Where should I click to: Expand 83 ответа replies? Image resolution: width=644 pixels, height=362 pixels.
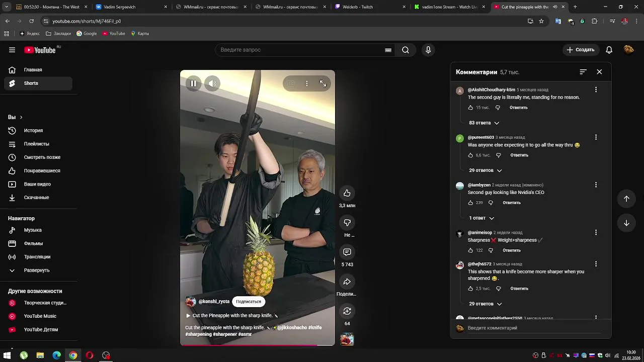pos(484,123)
